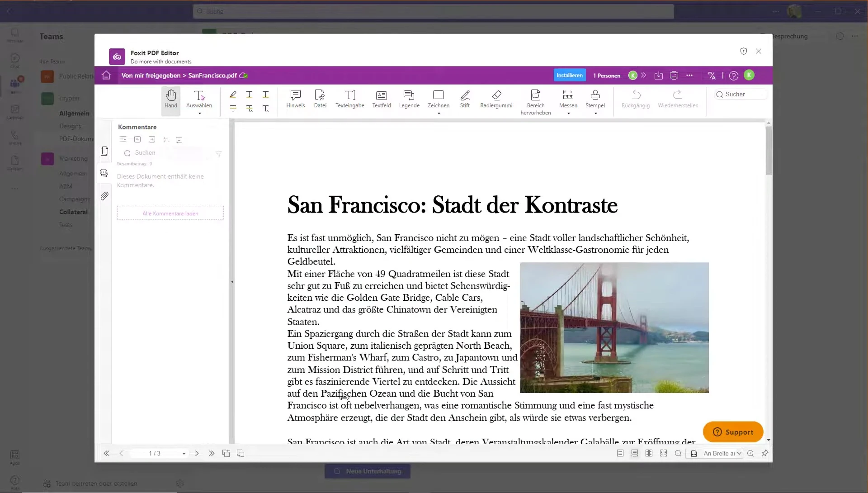
Task: Insert a Textfeld text box
Action: point(382,100)
